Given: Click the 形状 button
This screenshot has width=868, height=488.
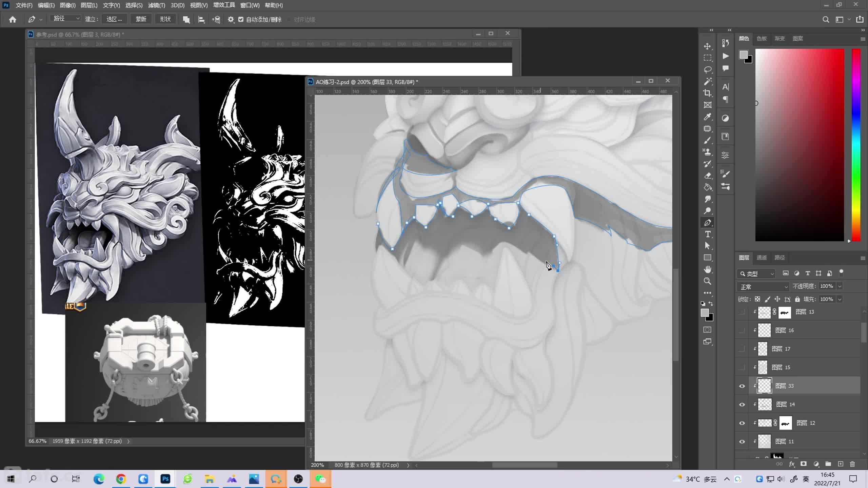Looking at the screenshot, I should click(165, 19).
